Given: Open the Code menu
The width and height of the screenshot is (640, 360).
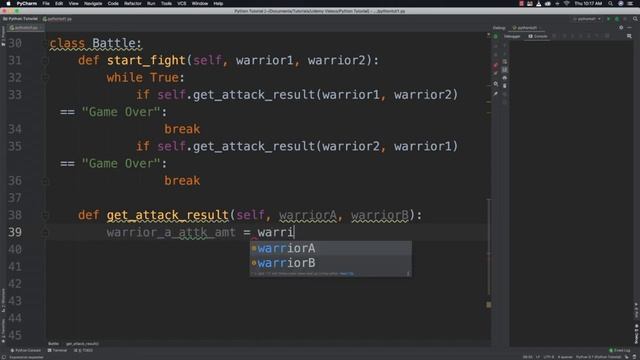Looking at the screenshot, I should click(x=113, y=3).
